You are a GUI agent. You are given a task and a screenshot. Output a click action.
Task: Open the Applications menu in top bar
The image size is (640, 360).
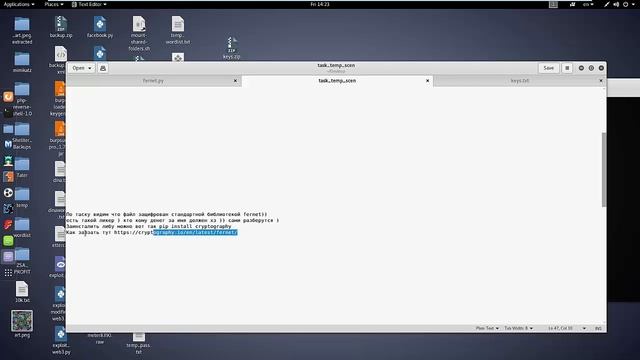point(19,4)
